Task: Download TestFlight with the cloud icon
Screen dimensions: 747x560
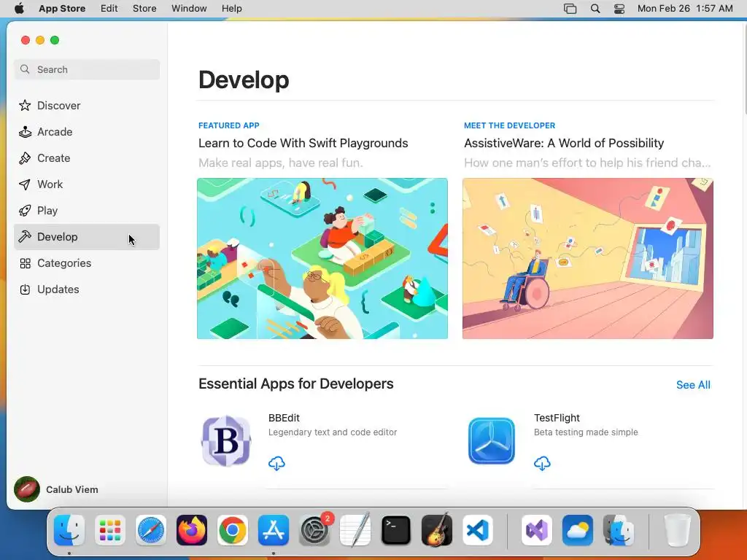Action: tap(542, 463)
